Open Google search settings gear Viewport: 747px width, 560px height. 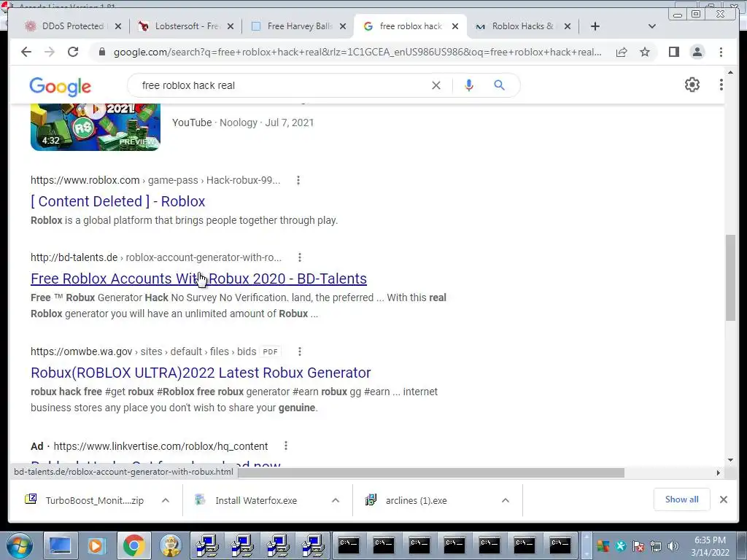(x=692, y=85)
